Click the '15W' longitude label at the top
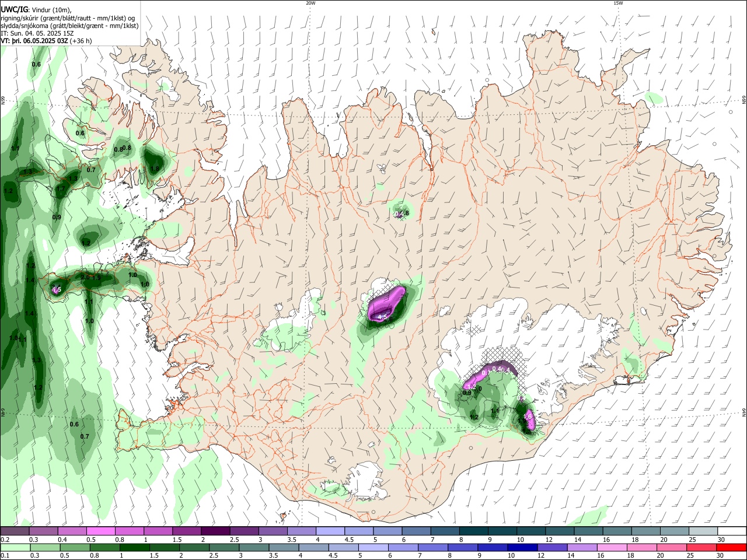Viewport: 747px width, 560px height. pos(619,3)
